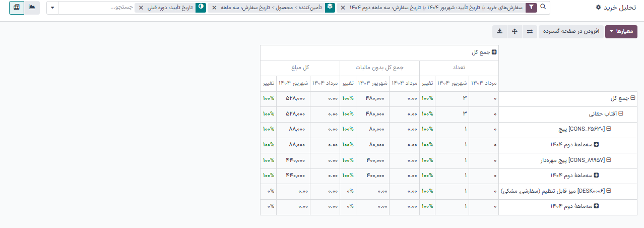
Task: Toggle search options dropdown arrow
Action: point(53,8)
